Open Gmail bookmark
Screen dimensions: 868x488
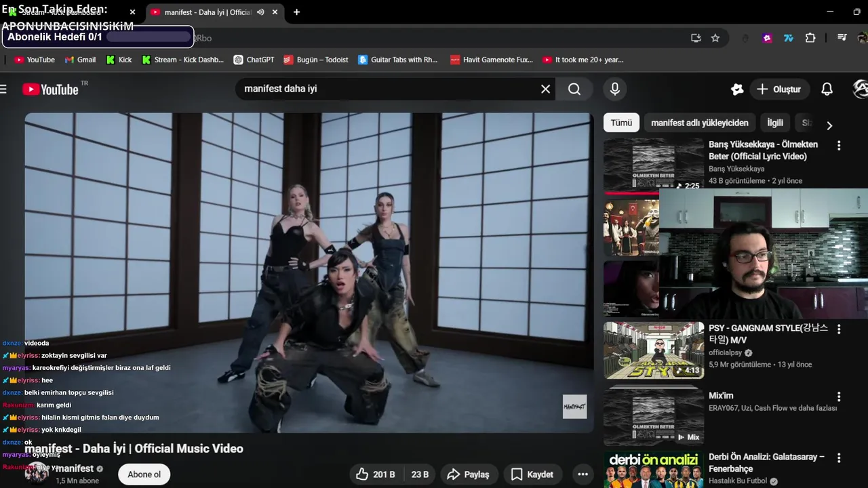[80, 60]
